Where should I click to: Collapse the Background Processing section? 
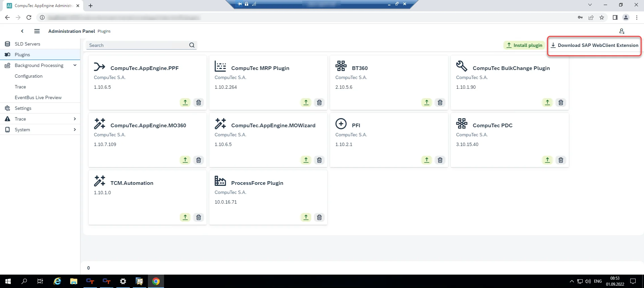point(75,65)
